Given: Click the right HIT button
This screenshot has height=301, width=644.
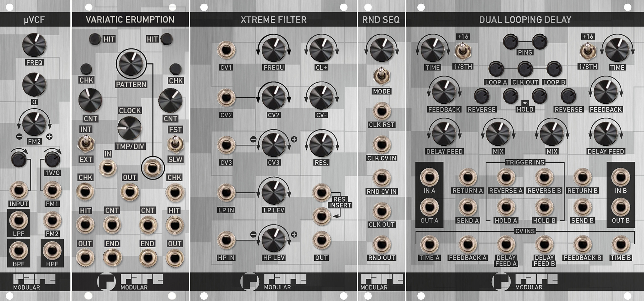Looking at the screenshot, I should (167, 39).
